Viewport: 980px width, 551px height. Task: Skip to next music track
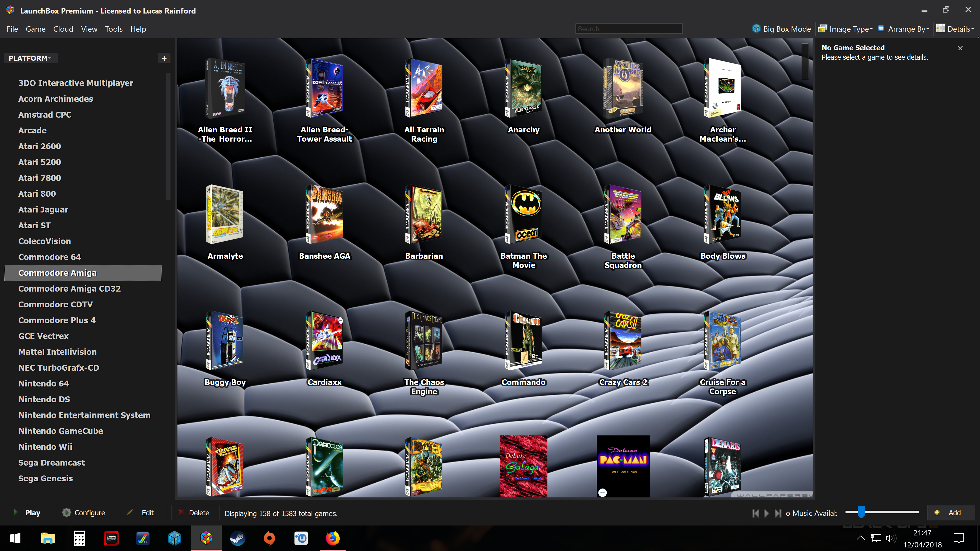point(778,513)
